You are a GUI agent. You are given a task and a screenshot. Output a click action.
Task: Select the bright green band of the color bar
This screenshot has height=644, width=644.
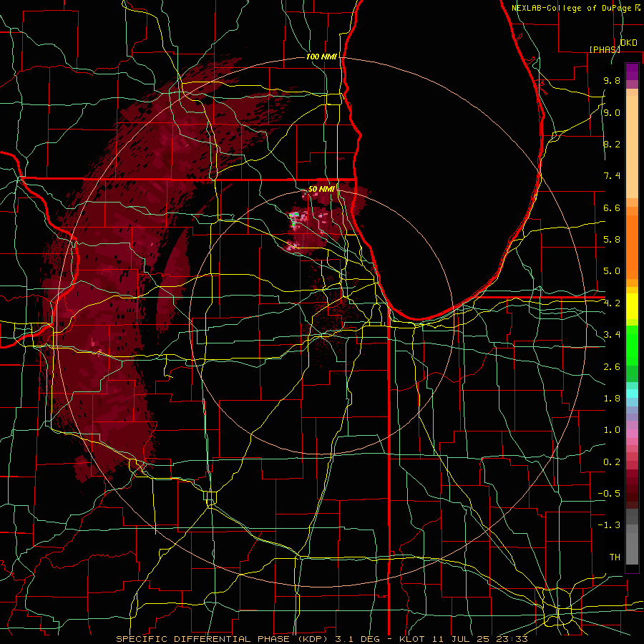632,346
